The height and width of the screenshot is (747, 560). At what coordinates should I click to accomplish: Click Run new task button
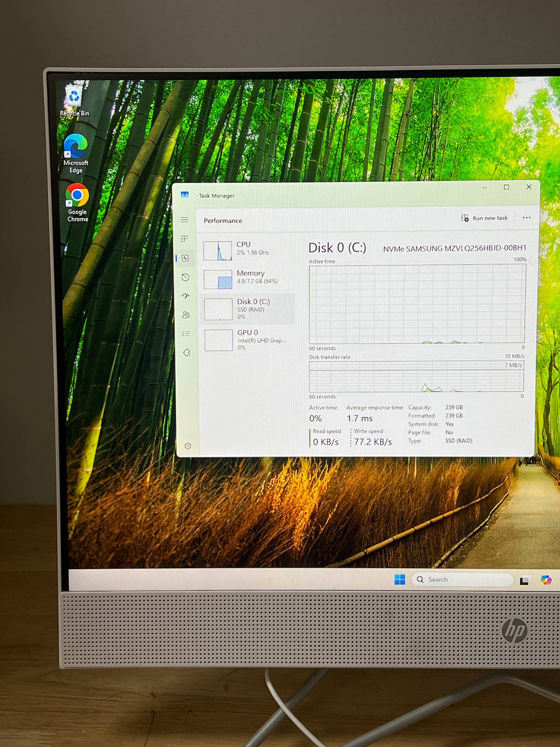pyautogui.click(x=485, y=218)
